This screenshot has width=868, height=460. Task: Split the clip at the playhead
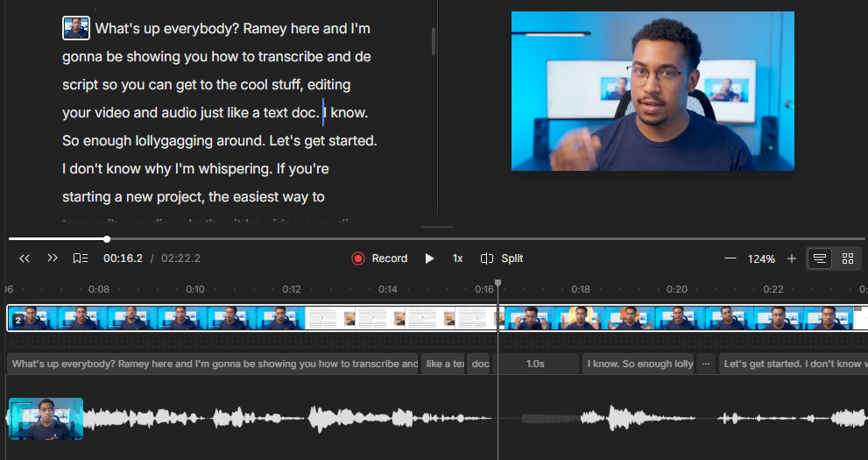[x=502, y=258]
